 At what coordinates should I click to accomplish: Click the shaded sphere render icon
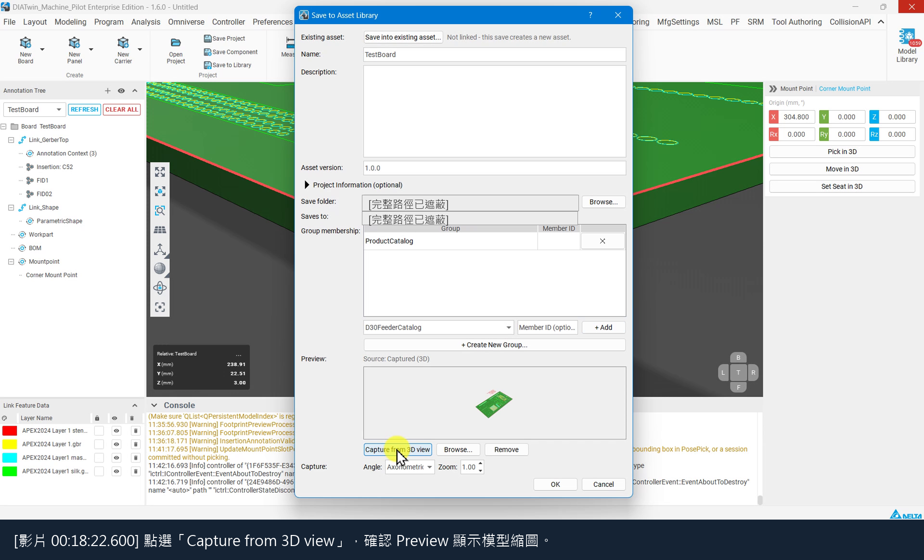click(x=160, y=268)
